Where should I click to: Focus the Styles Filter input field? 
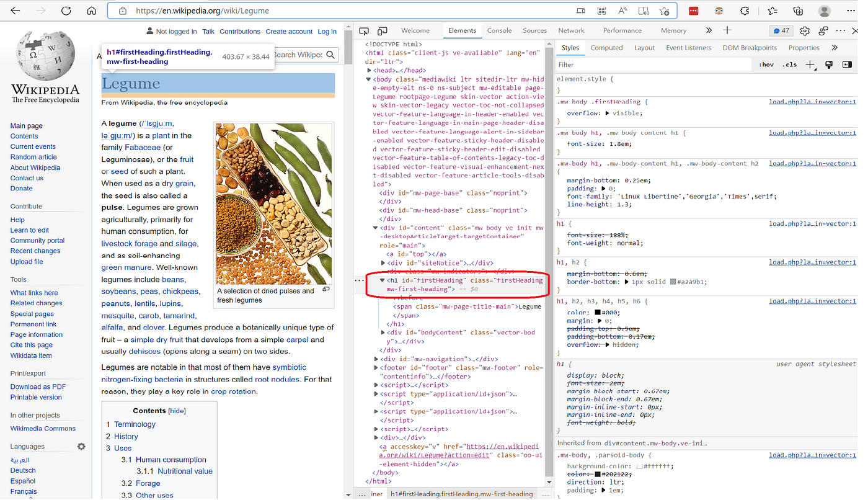pos(654,65)
